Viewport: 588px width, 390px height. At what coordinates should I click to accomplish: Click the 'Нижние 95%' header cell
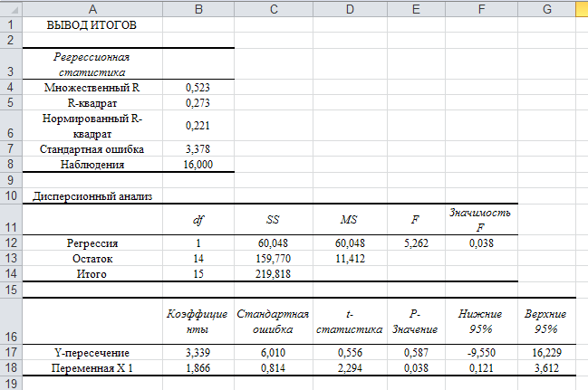coord(481,321)
